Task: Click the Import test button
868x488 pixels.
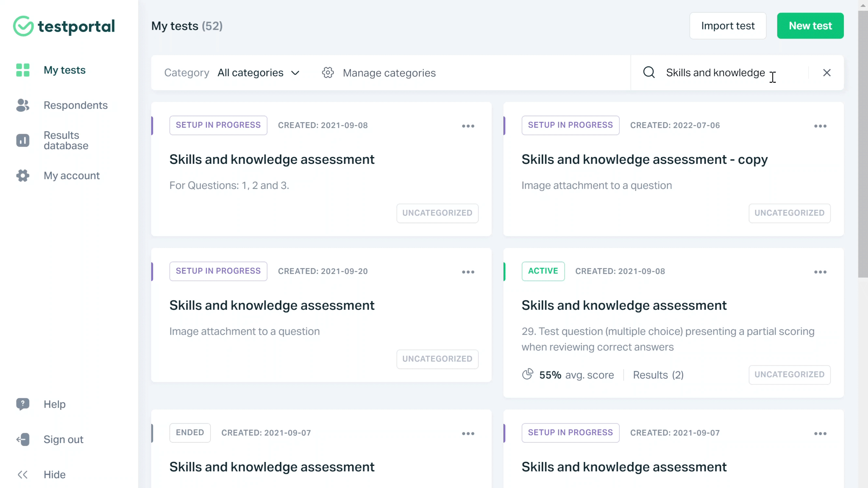Action: point(727,26)
